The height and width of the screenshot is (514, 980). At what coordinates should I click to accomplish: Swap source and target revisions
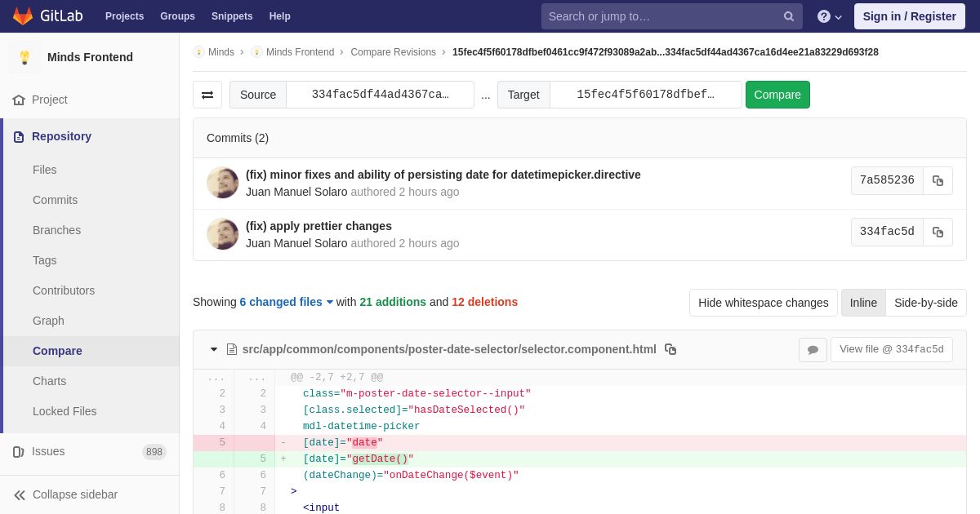click(207, 95)
